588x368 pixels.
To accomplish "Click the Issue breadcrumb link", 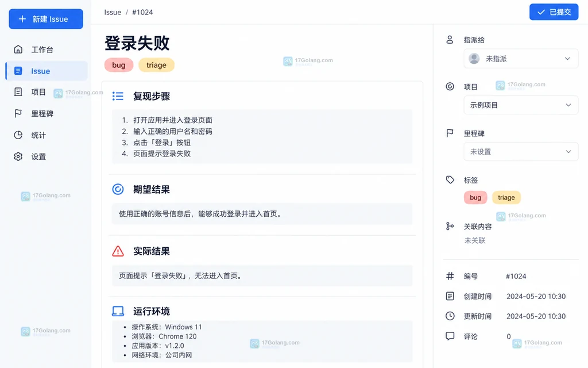I will pos(113,12).
